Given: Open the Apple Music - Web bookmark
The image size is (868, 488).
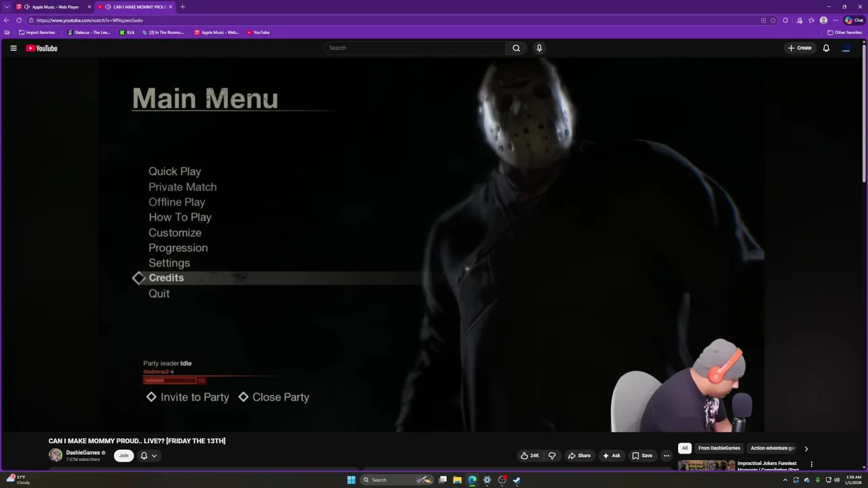Looking at the screenshot, I should (x=216, y=33).
